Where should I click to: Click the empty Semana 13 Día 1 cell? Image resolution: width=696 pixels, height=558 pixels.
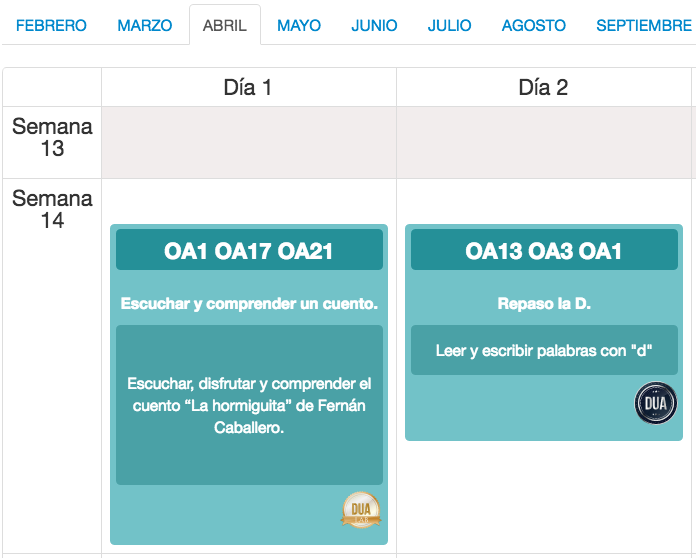[249, 142]
